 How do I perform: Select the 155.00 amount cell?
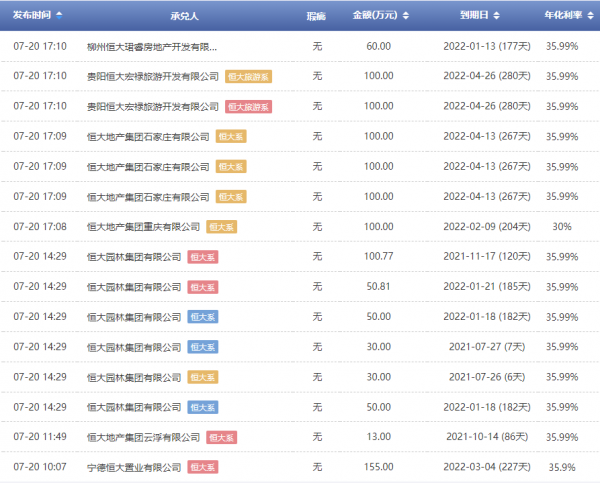(x=378, y=467)
